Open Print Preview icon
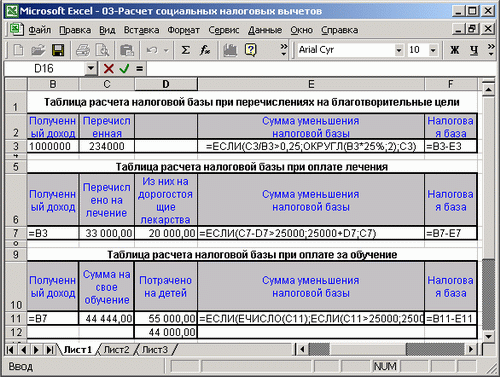 (102, 50)
